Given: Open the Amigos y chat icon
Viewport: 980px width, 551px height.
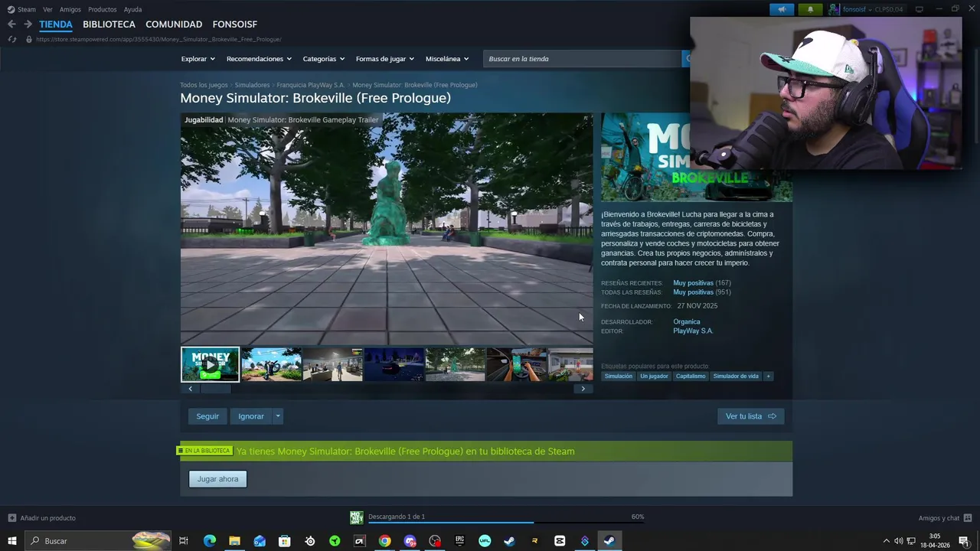Looking at the screenshot, I should point(968,518).
